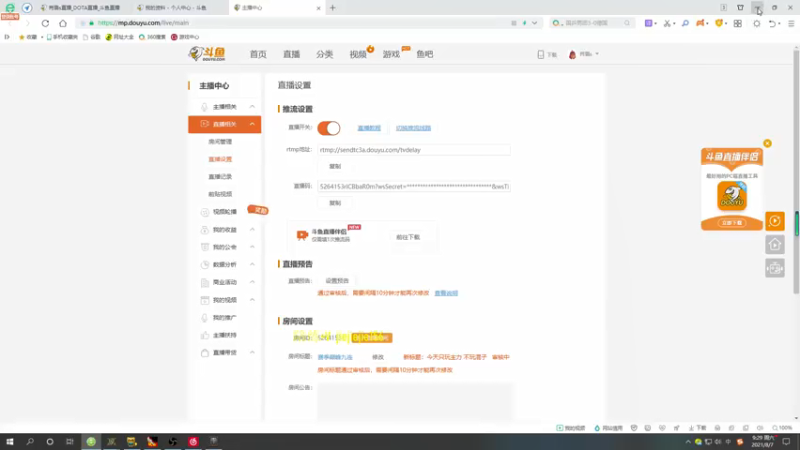Open the Windows Start menu
This screenshot has height=450, width=800.
[x=10, y=441]
